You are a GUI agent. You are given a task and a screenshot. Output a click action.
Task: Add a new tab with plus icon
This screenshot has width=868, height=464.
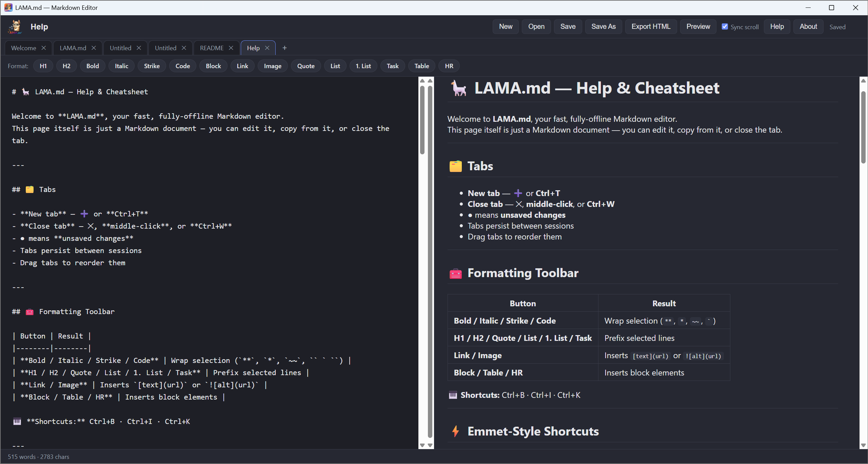(x=284, y=48)
